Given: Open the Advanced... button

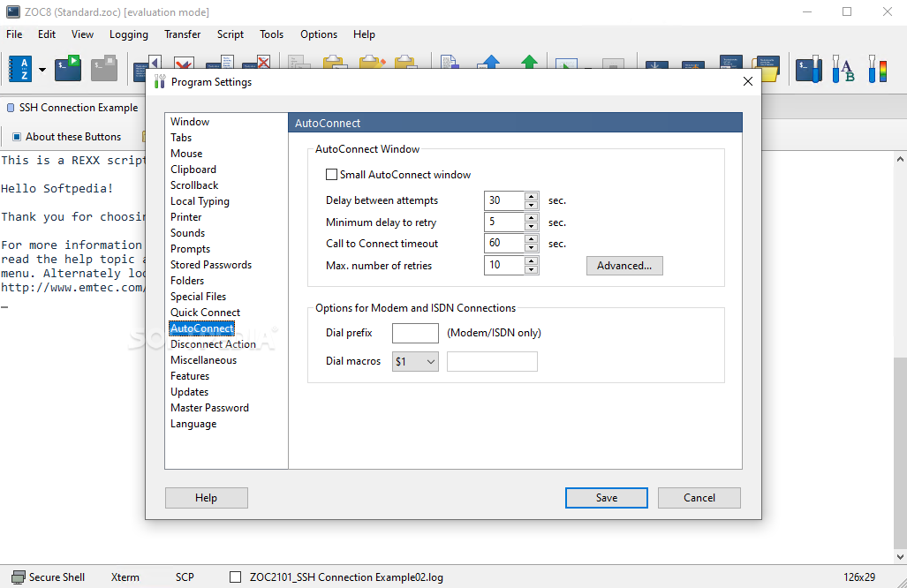Looking at the screenshot, I should point(624,266).
